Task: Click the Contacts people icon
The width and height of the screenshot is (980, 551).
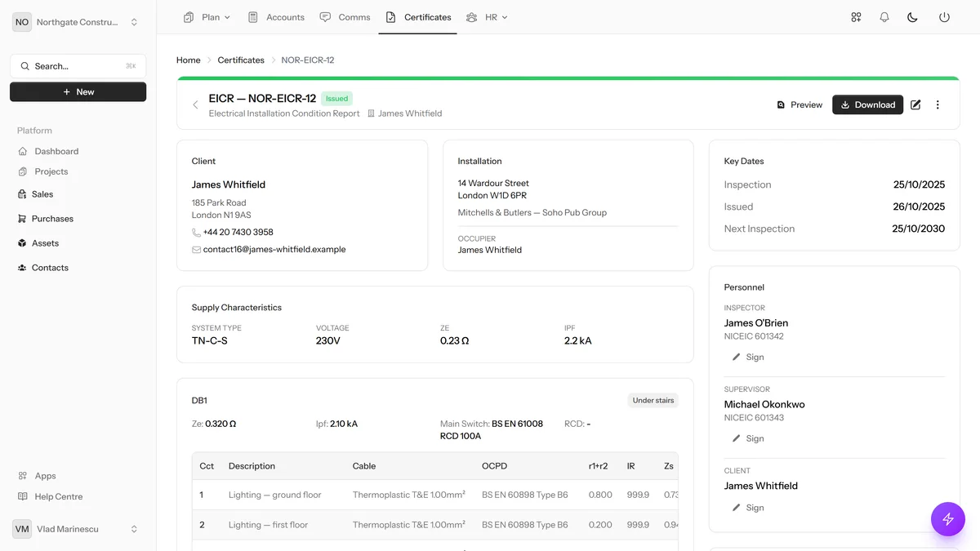Action: tap(23, 268)
